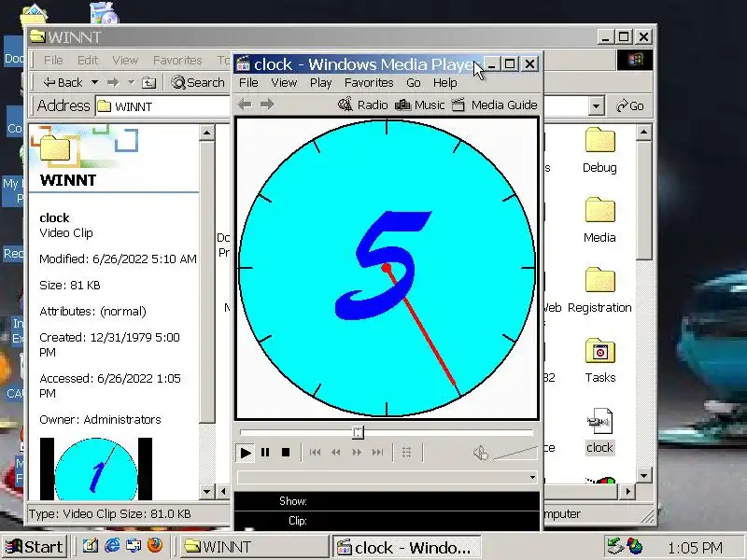Screen dimensions: 747x560
Task: Click Play button in Media Player
Action: [x=246, y=453]
